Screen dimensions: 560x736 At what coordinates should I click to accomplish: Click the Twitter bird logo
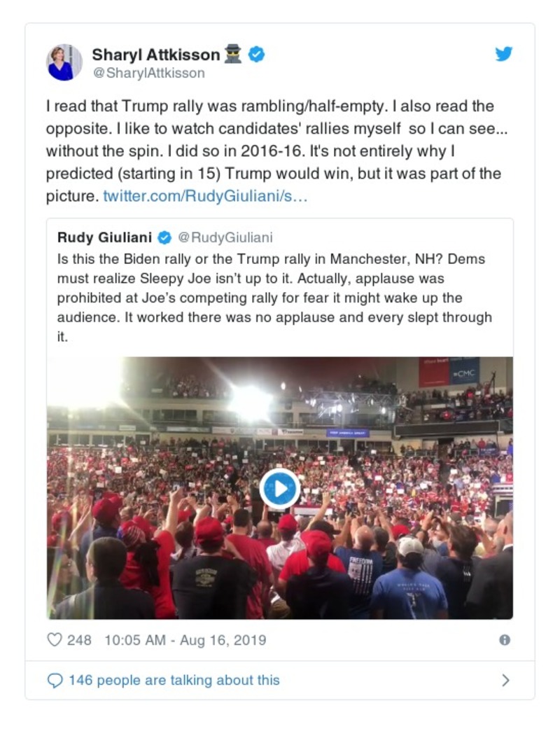click(x=504, y=53)
